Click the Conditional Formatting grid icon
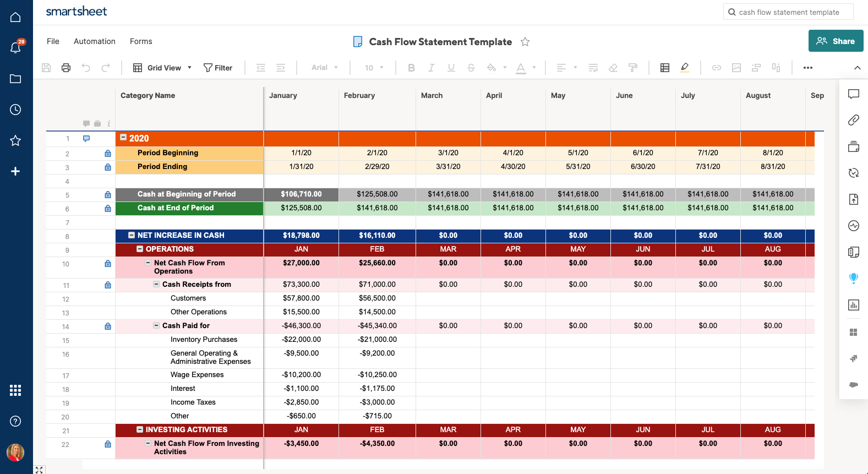This screenshot has width=868, height=474. coord(664,68)
